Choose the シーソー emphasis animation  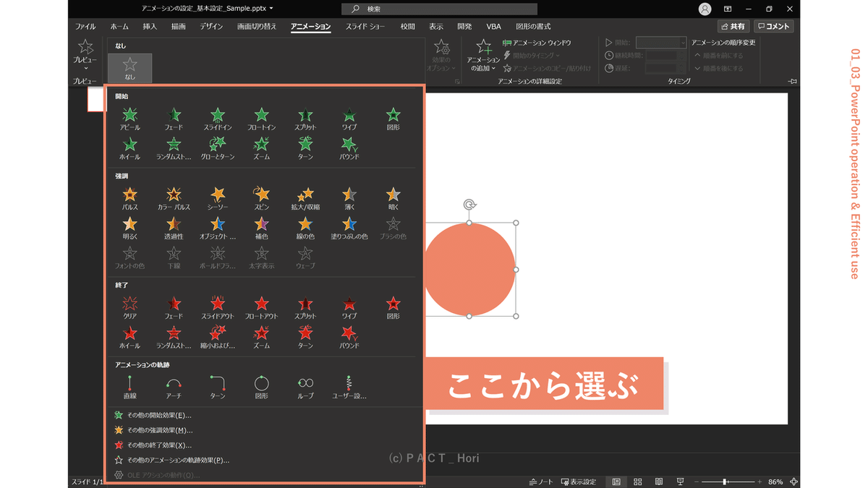(x=218, y=199)
